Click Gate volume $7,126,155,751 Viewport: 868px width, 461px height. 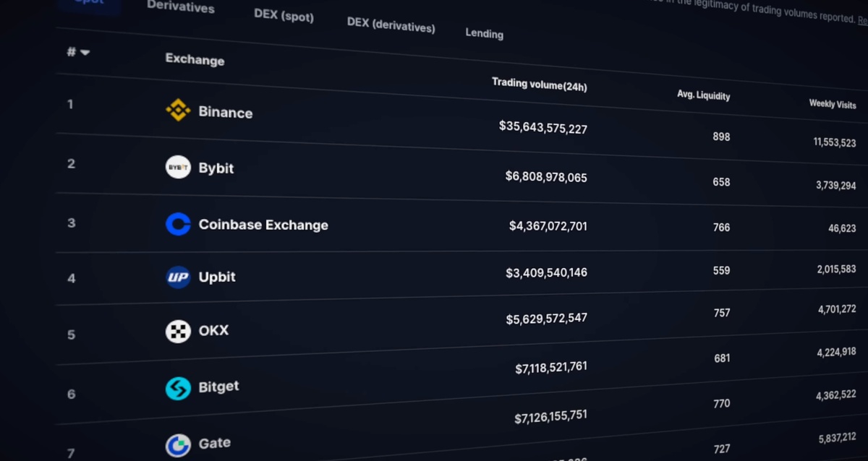point(551,416)
